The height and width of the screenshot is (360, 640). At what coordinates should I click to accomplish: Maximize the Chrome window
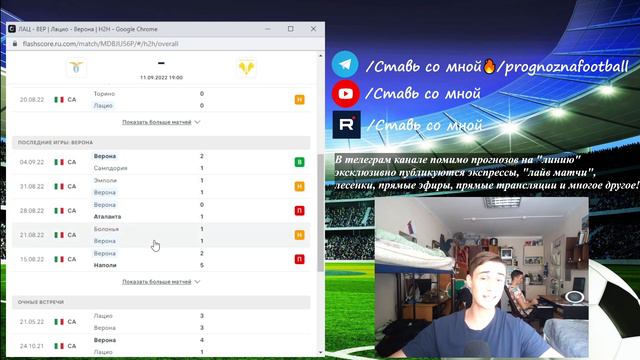(x=291, y=29)
